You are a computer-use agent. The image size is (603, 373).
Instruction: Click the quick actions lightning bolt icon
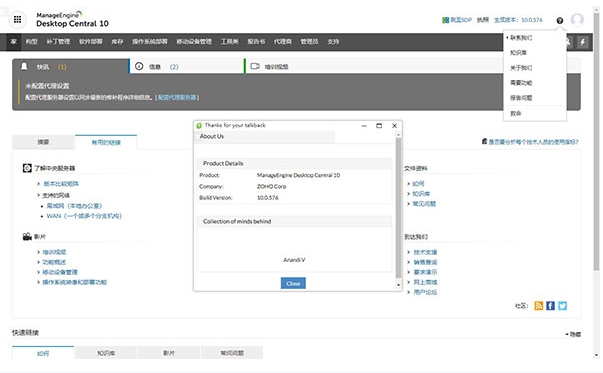[x=582, y=42]
